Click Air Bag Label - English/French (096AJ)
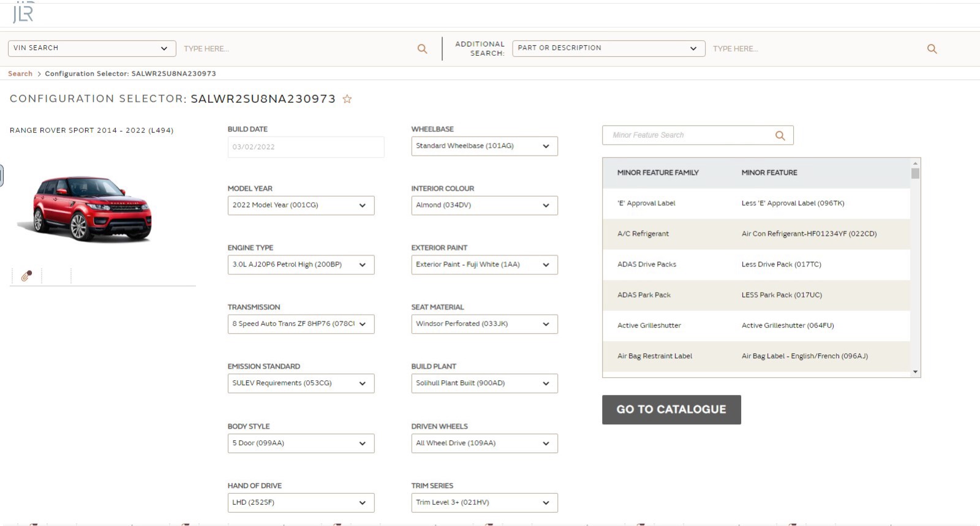The width and height of the screenshot is (980, 526). pyautogui.click(x=804, y=356)
